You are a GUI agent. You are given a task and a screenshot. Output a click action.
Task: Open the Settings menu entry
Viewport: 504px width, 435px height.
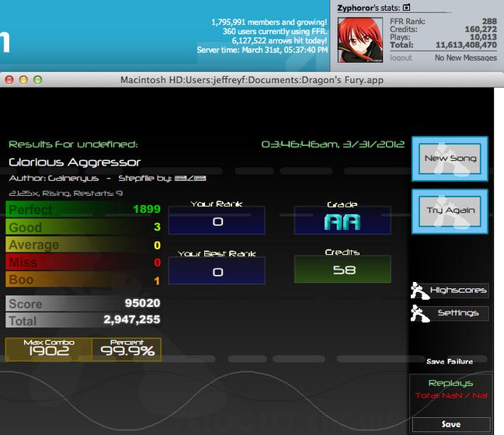tap(450, 313)
